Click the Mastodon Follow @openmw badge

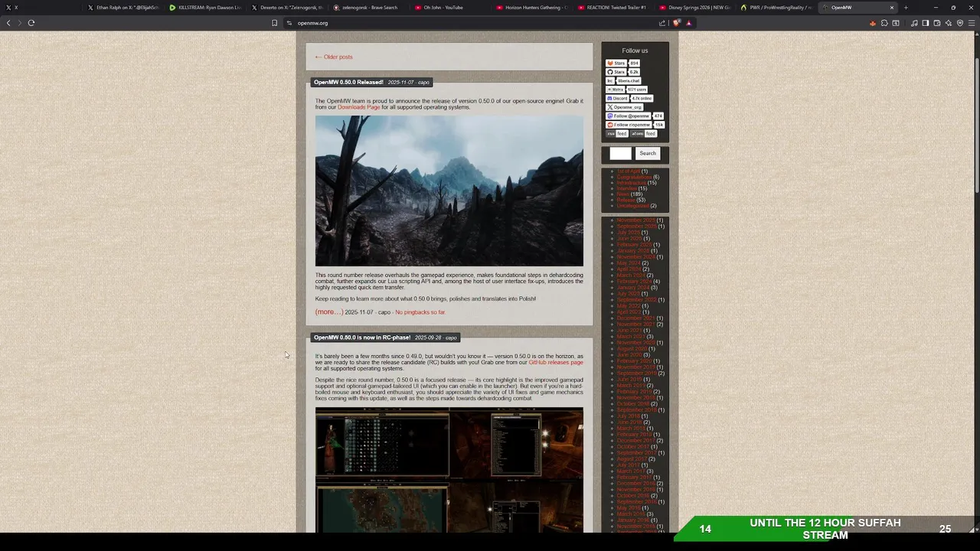tap(635, 116)
